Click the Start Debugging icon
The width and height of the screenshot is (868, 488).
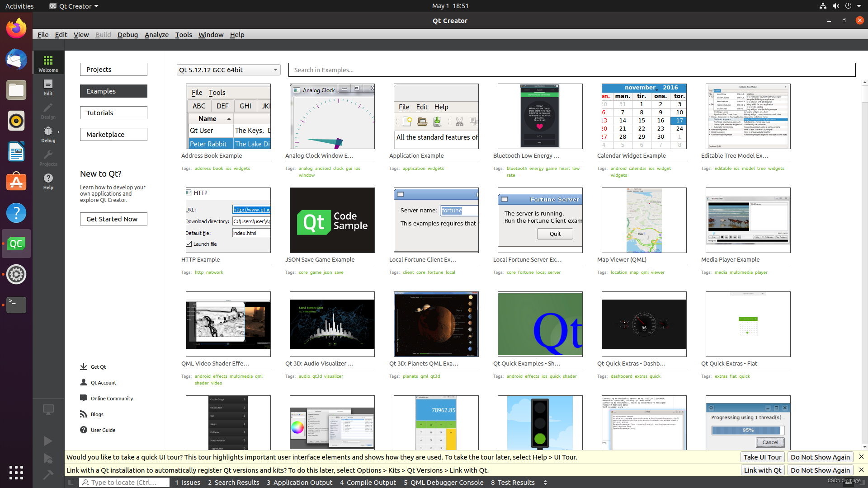(x=48, y=458)
